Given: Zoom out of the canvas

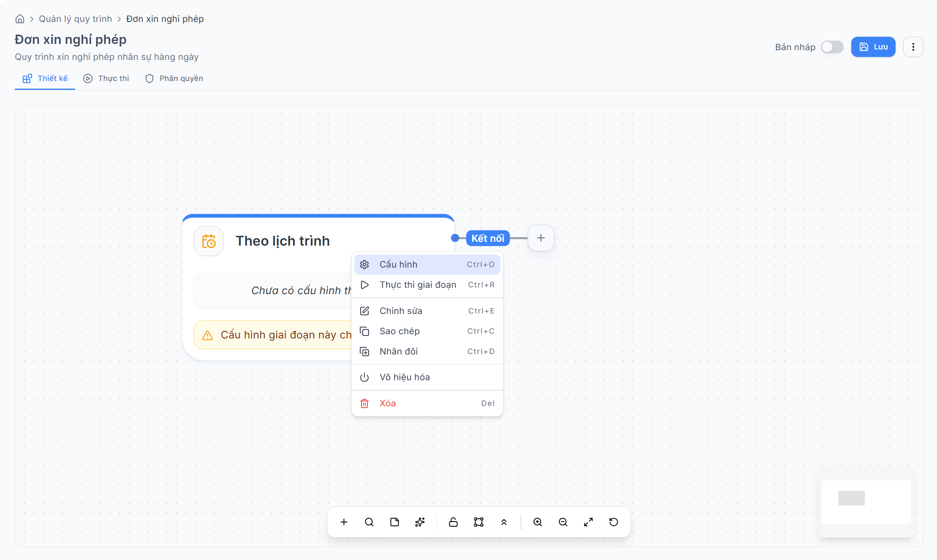Looking at the screenshot, I should coord(563,522).
